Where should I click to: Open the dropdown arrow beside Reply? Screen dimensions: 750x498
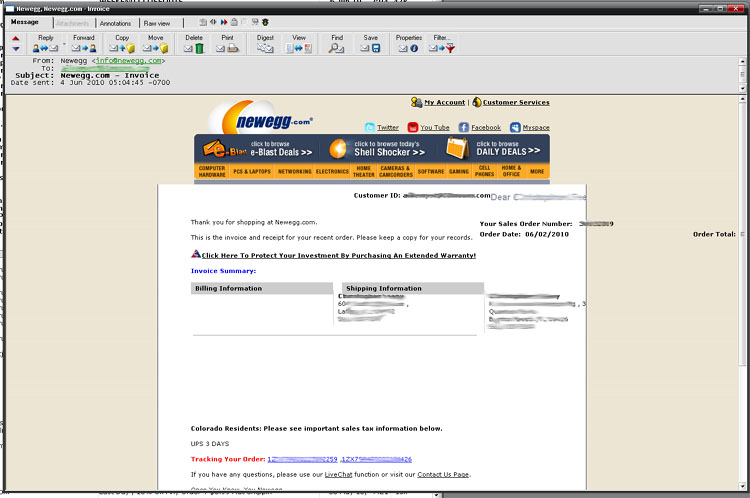64,44
